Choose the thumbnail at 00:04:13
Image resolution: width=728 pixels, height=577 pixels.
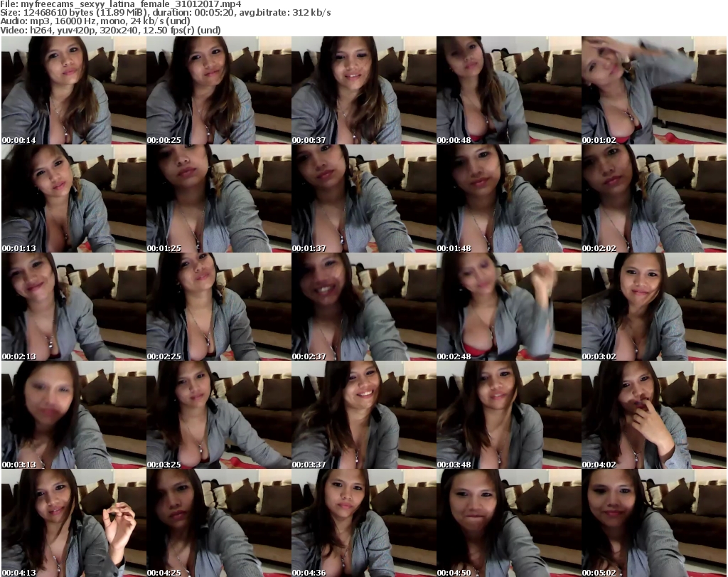(x=74, y=523)
